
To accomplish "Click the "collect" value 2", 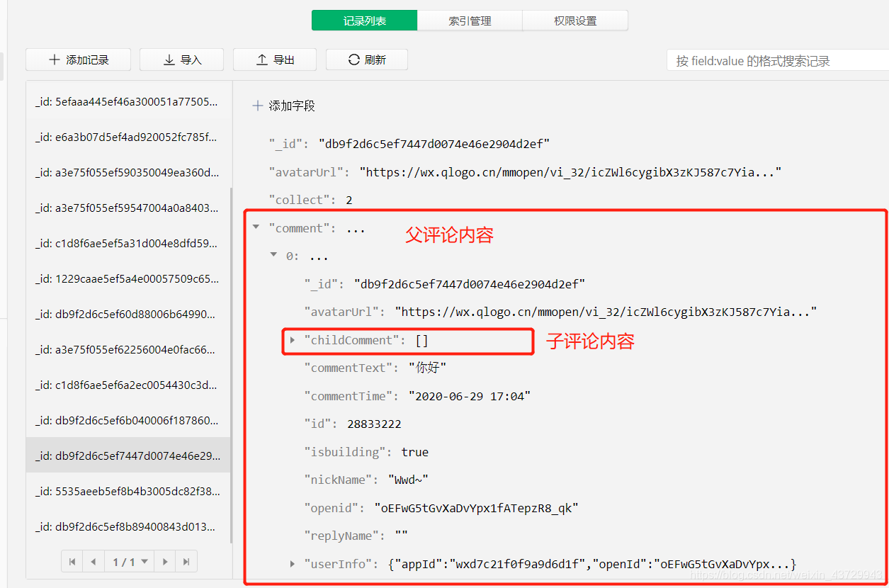I will pos(349,200).
